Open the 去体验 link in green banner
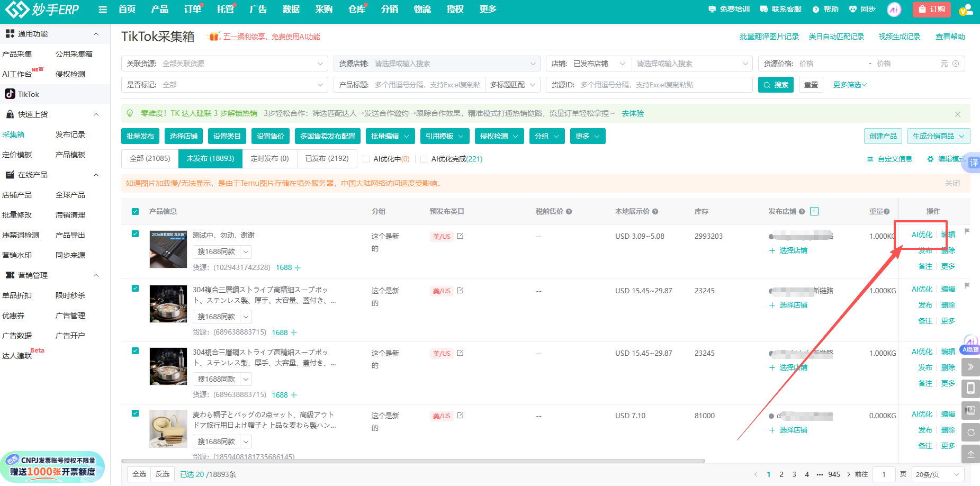 (x=633, y=113)
